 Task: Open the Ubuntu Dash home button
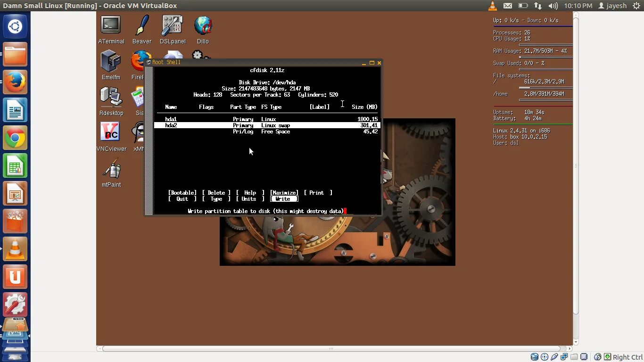[x=15, y=26]
